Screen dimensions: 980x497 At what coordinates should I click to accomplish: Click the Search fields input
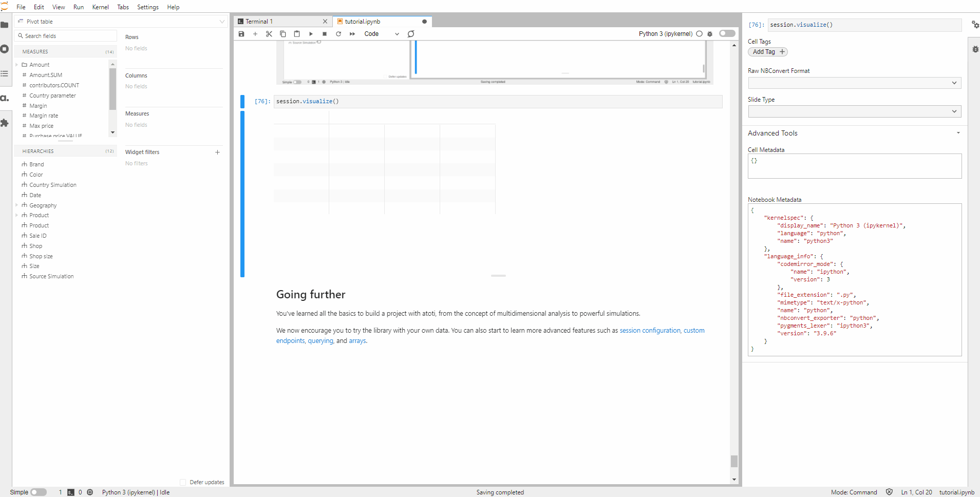[67, 36]
